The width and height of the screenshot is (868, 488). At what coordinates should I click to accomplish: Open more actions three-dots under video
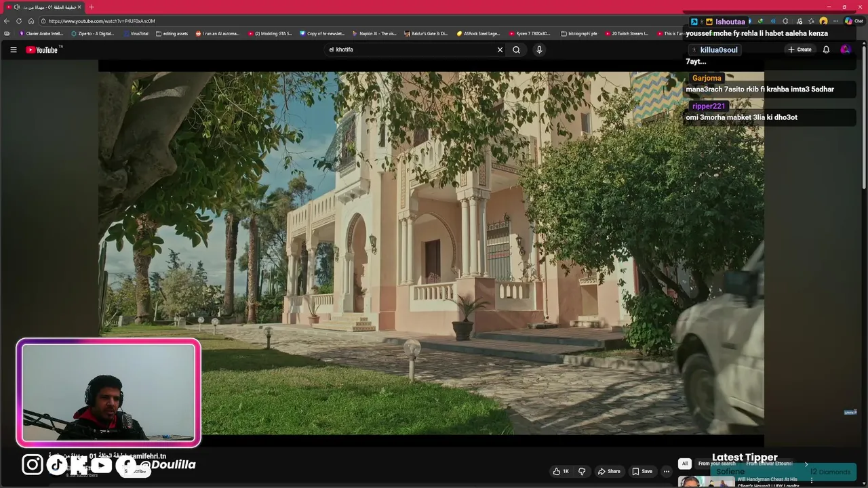tap(667, 471)
